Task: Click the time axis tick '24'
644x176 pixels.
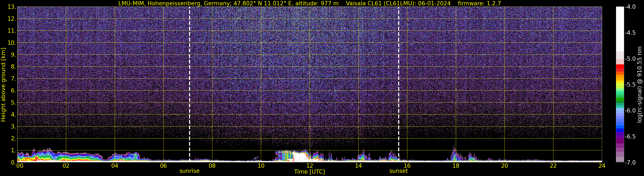Action: (x=602, y=166)
